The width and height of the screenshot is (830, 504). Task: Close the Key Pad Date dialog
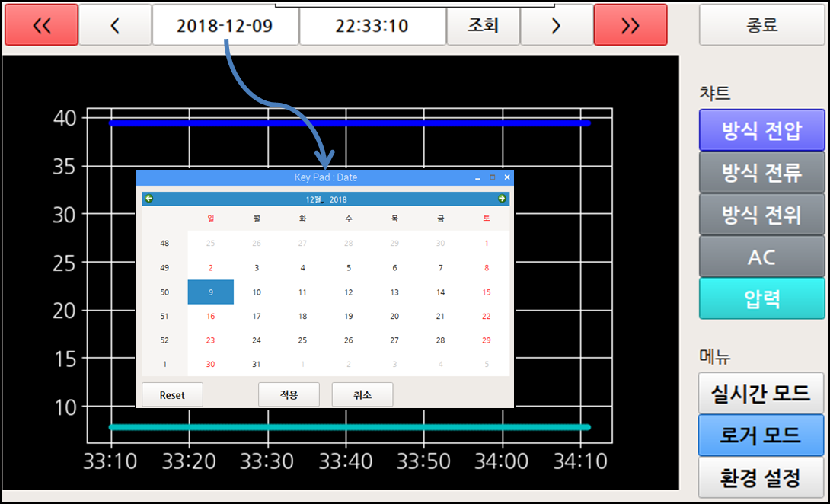click(x=507, y=177)
